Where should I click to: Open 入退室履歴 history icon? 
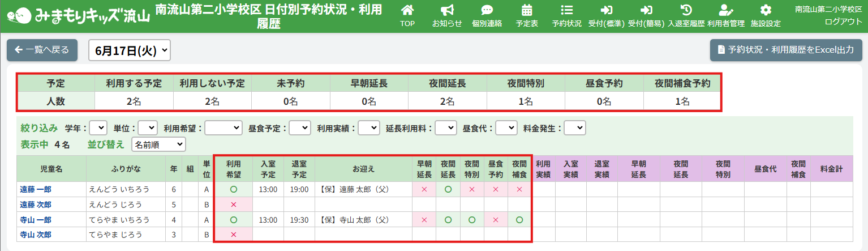[x=686, y=11]
